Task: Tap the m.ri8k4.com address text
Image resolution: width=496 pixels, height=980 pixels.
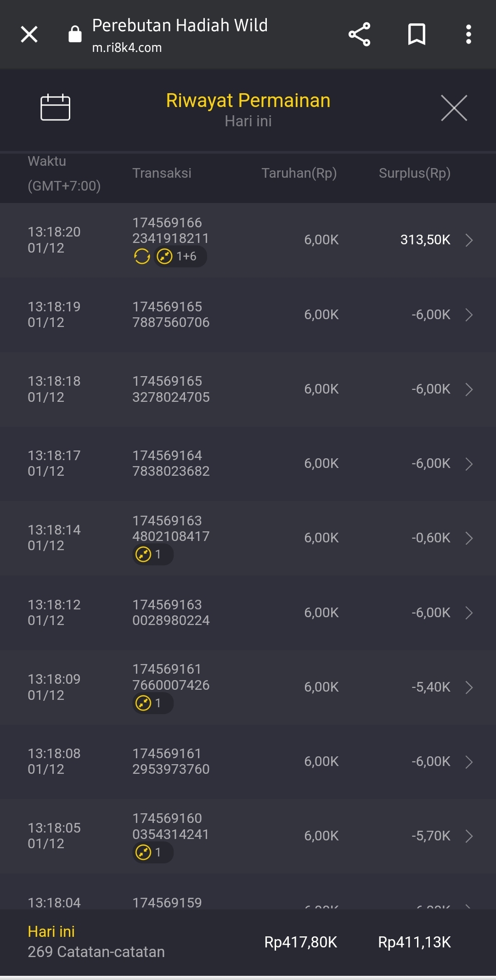Action: 127,48
